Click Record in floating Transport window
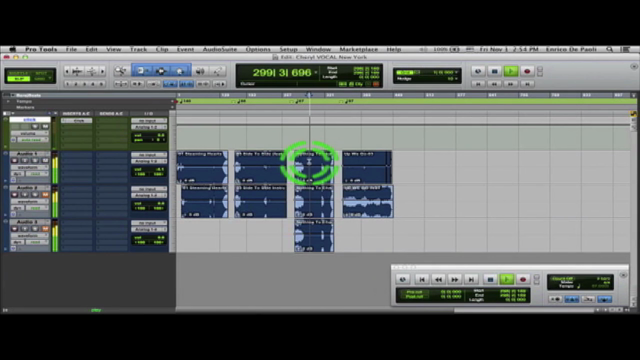 coord(523,280)
